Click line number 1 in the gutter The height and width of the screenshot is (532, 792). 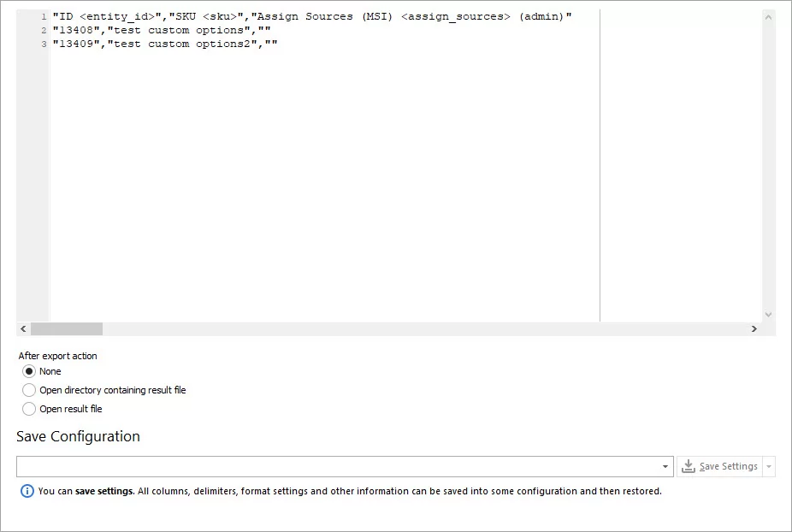pyautogui.click(x=44, y=16)
